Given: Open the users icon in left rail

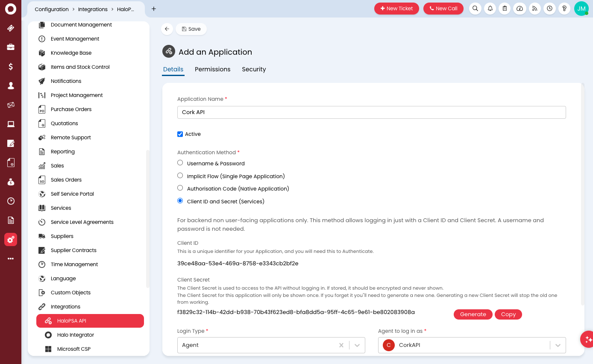Looking at the screenshot, I should pyautogui.click(x=11, y=85).
